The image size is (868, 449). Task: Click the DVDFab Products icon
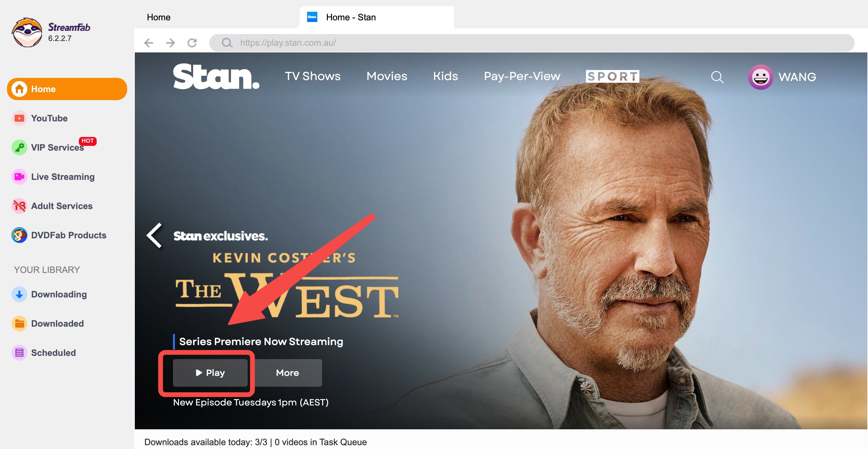click(x=19, y=235)
